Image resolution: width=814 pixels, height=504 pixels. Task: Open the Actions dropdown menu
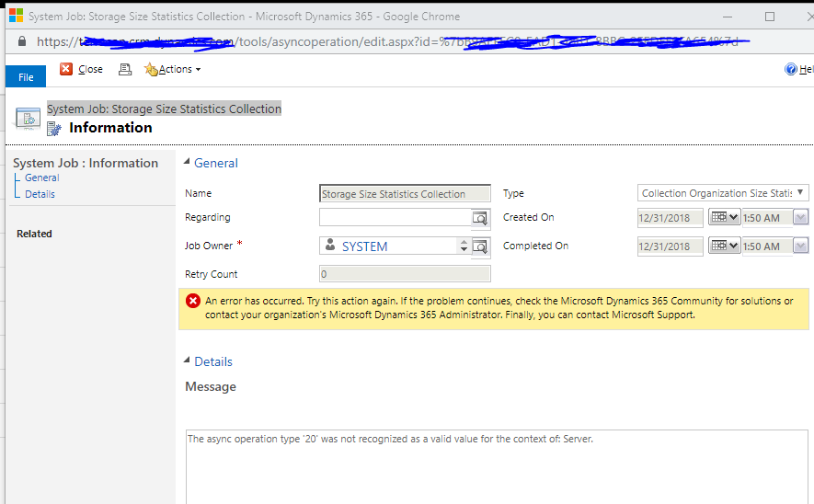point(172,69)
